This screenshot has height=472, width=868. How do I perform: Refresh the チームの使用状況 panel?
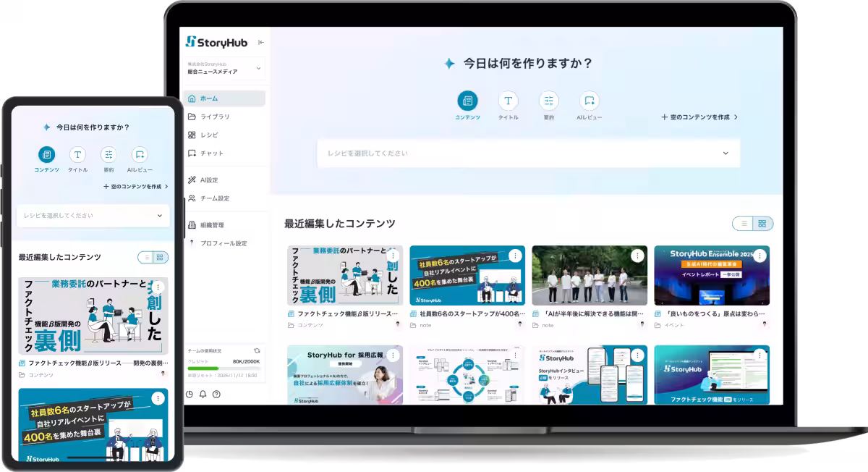(x=257, y=350)
